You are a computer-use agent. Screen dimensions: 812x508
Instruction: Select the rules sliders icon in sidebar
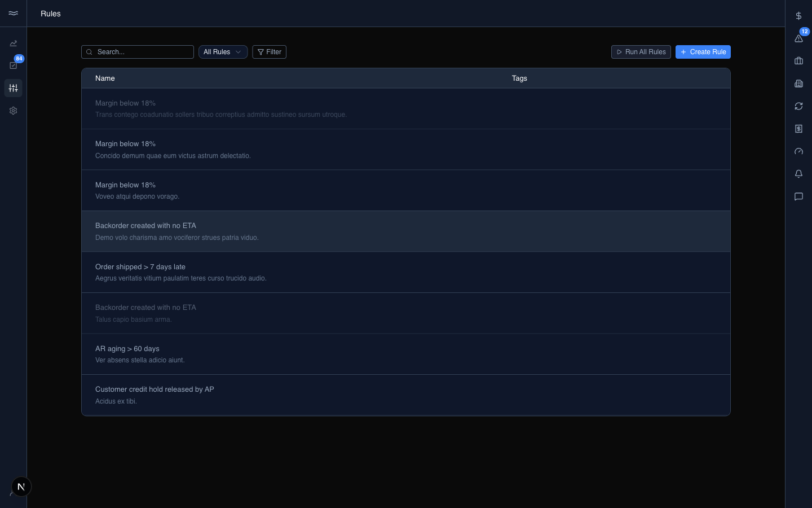click(x=13, y=88)
